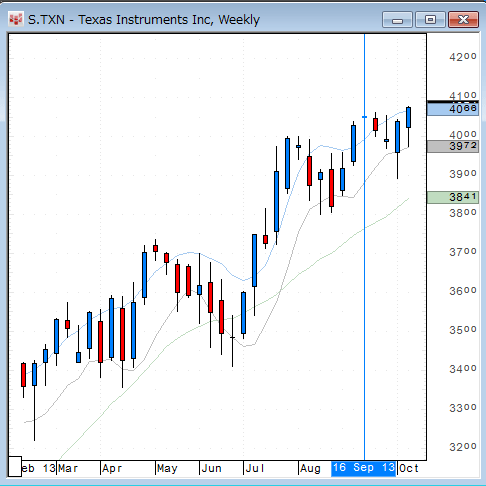Viewport: 486px width, 486px height.
Task: Maximize the Texas Instruments chart window
Action: 430,20
